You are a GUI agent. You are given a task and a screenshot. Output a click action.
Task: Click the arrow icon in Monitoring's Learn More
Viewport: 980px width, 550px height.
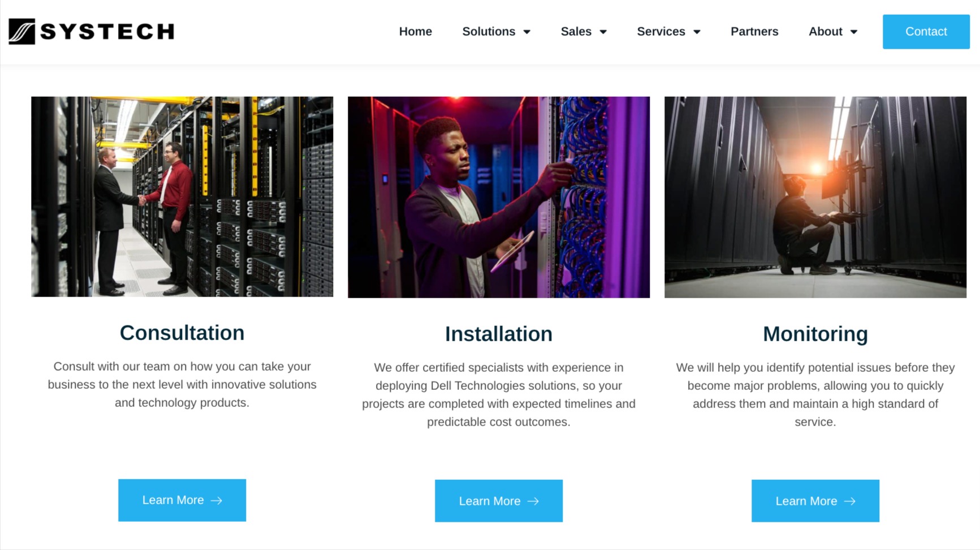pos(850,501)
